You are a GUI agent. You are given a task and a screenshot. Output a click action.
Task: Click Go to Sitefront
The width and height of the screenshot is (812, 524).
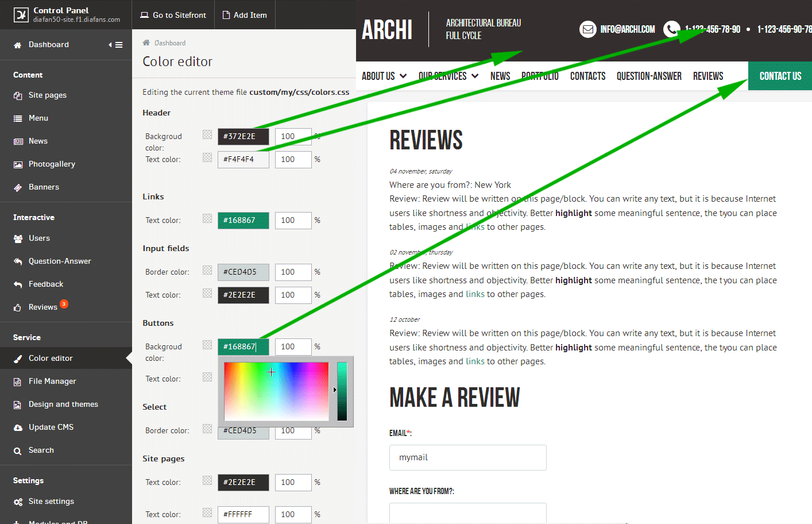click(x=173, y=15)
